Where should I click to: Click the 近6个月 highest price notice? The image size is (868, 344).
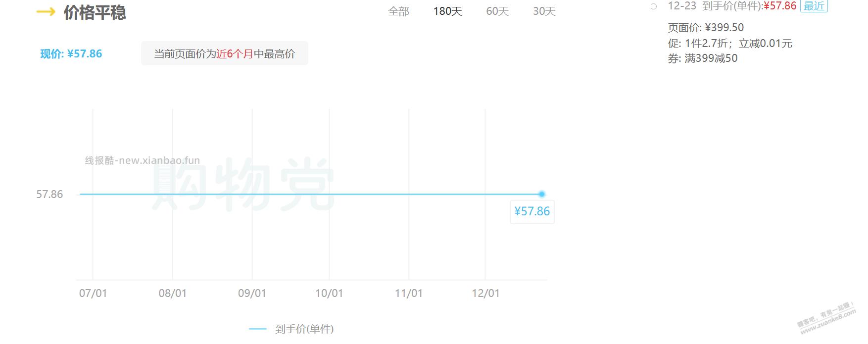coord(224,54)
